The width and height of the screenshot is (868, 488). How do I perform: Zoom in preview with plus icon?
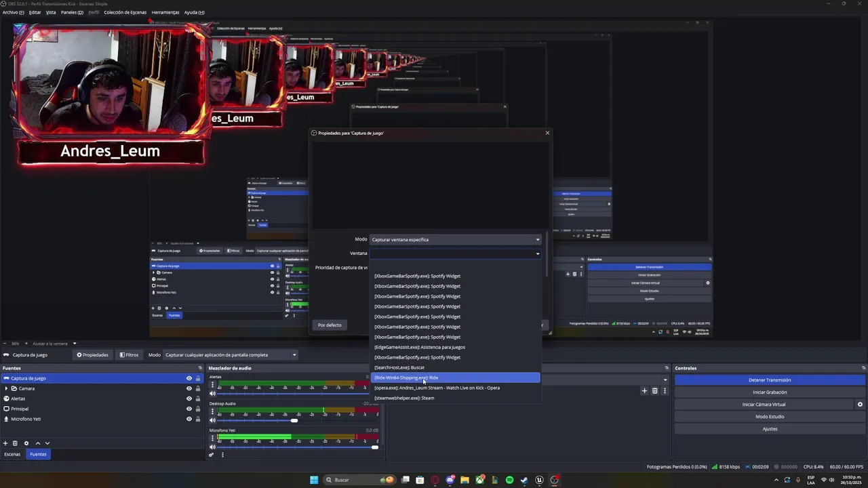pyautogui.click(x=26, y=344)
